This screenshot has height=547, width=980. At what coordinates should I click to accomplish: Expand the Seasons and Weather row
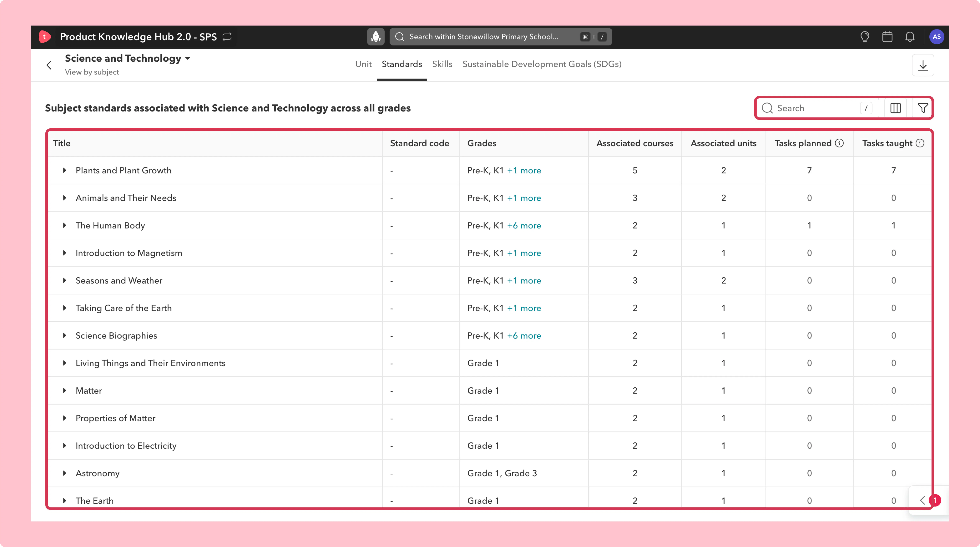coord(65,281)
